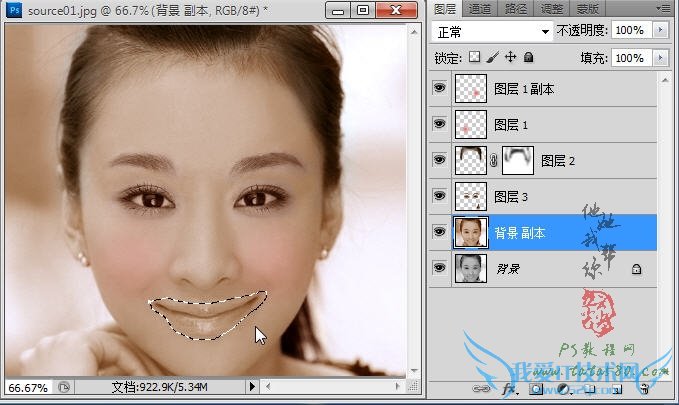679x405 pixels.
Task: Toggle visibility of 背景 副本 layer
Action: pyautogui.click(x=439, y=232)
